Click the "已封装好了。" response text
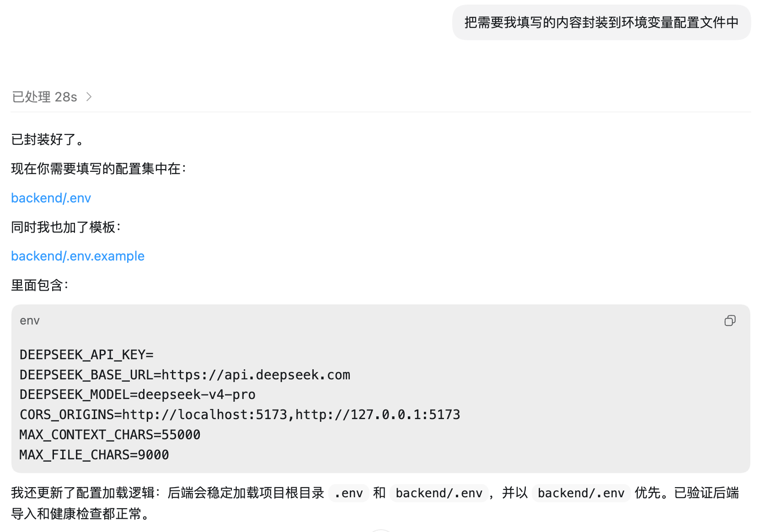Viewport: 759px width, 532px height. [x=48, y=139]
